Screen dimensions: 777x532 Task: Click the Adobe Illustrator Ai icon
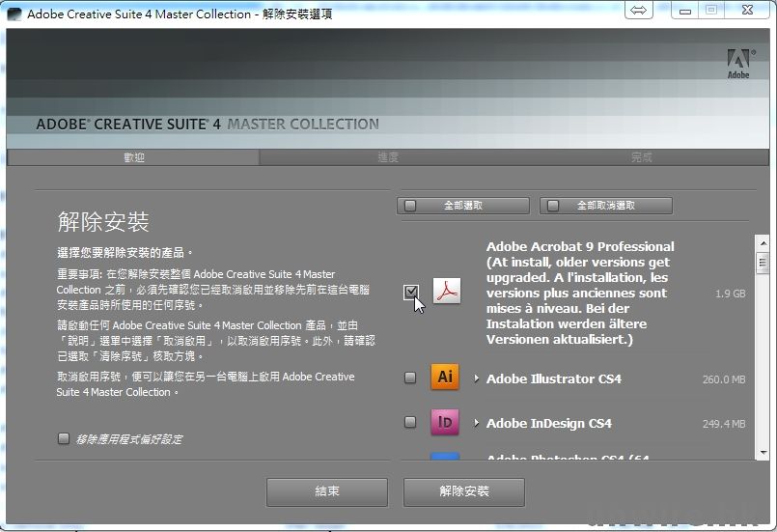(445, 378)
